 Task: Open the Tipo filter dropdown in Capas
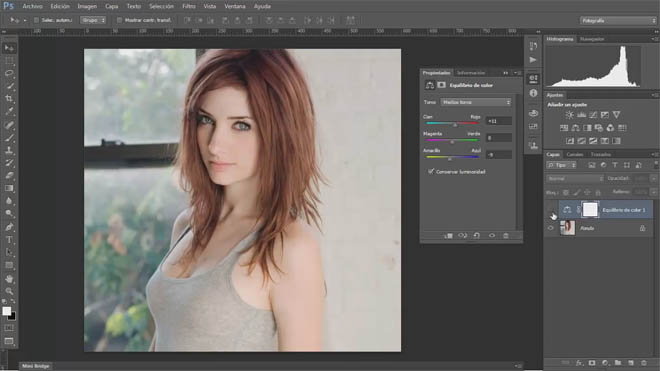click(x=561, y=165)
